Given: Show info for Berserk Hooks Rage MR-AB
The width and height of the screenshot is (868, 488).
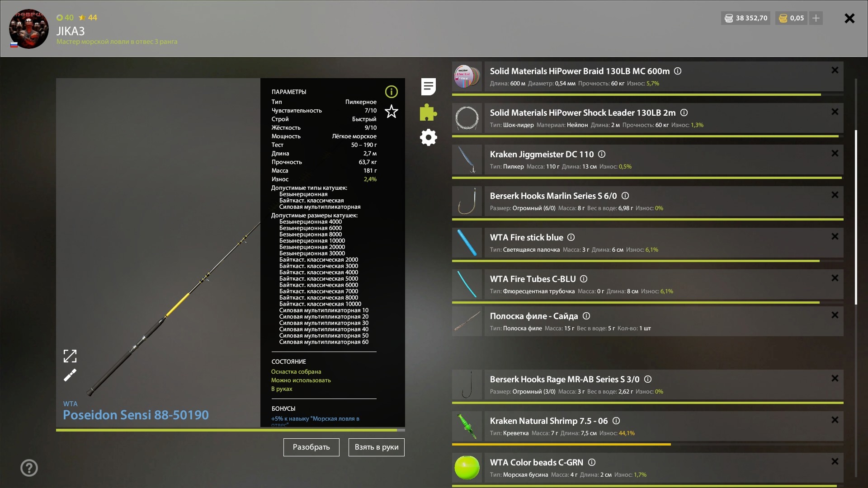Looking at the screenshot, I should pos(648,379).
